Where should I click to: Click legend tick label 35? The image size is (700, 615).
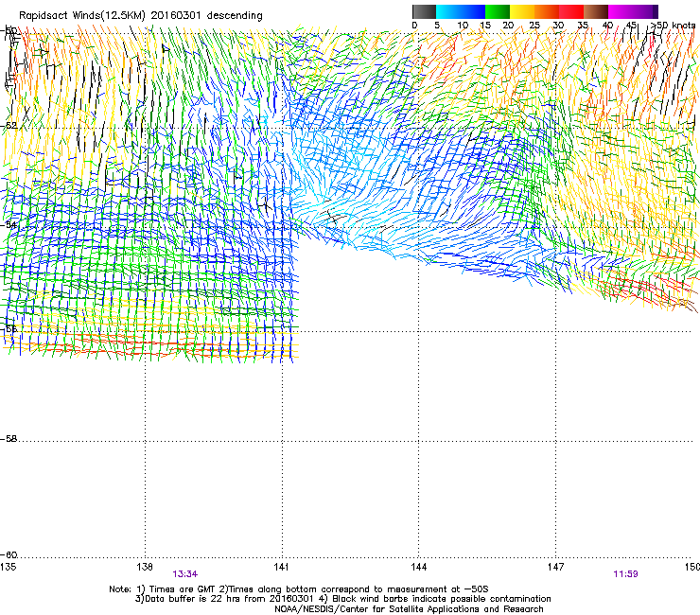(583, 25)
